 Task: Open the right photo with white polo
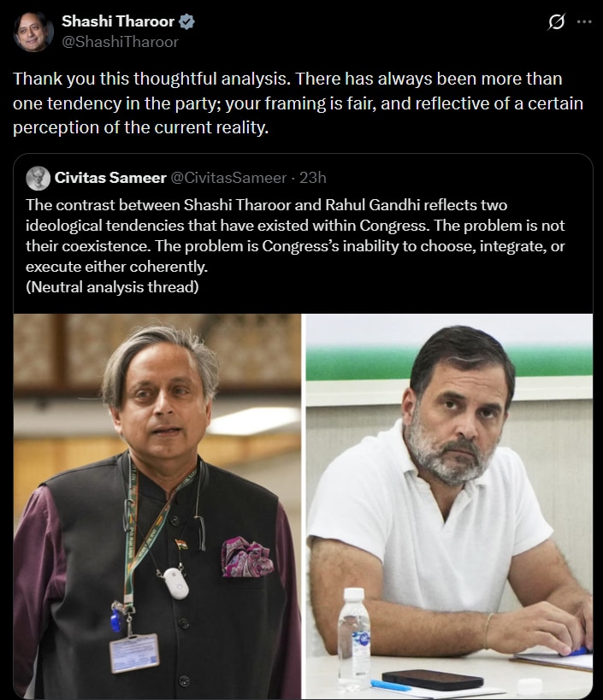449,506
